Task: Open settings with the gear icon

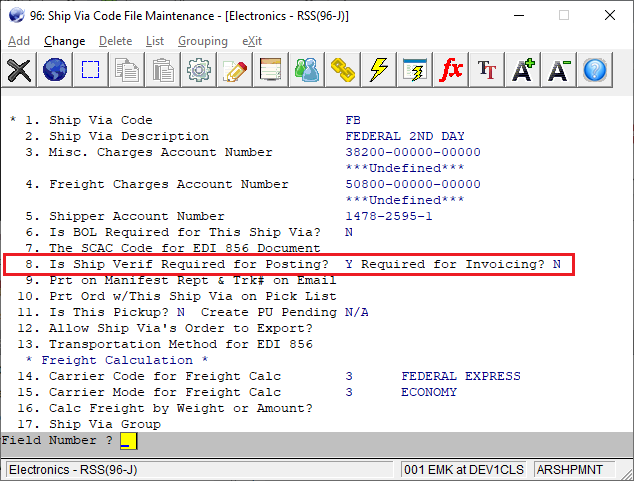Action: [199, 70]
